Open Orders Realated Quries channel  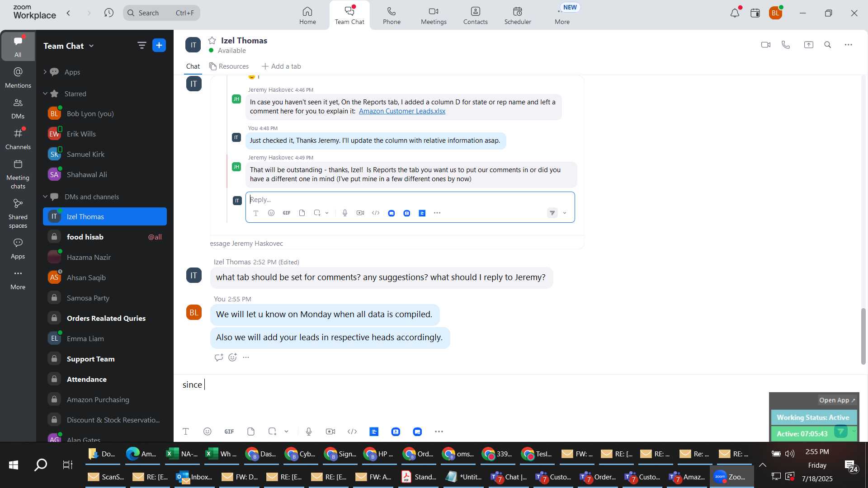click(105, 318)
